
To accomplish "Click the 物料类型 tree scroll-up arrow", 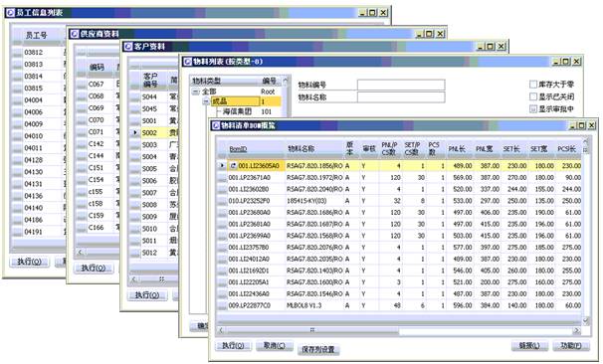I will tap(285, 81).
